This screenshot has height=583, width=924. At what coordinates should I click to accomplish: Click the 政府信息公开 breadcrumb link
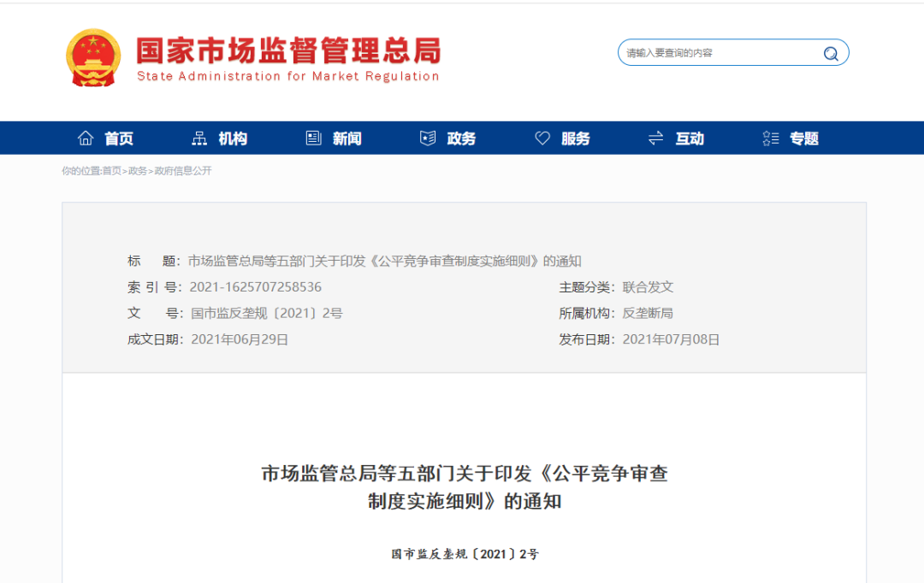click(x=183, y=171)
